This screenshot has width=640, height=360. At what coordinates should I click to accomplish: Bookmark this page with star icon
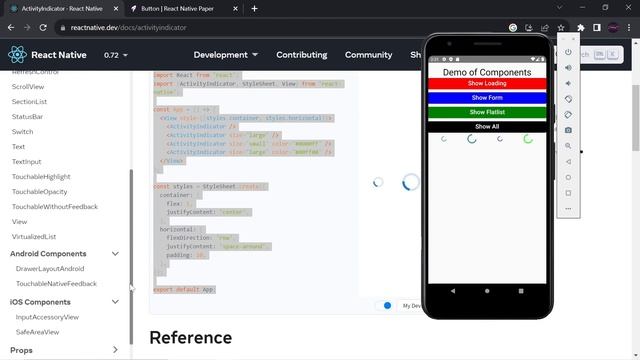click(561, 27)
